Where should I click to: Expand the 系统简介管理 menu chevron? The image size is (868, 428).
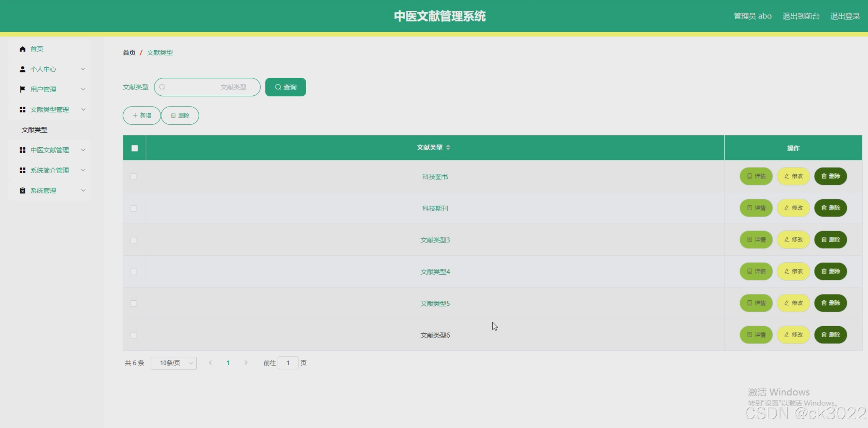click(83, 170)
